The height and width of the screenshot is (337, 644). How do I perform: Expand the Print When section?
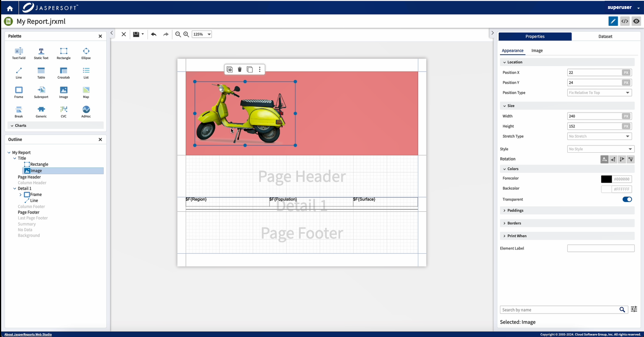pyautogui.click(x=567, y=236)
